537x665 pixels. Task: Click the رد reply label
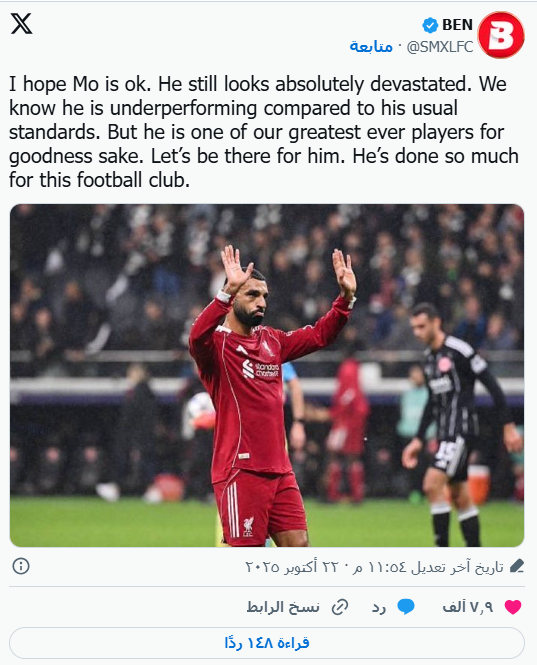[x=379, y=607]
